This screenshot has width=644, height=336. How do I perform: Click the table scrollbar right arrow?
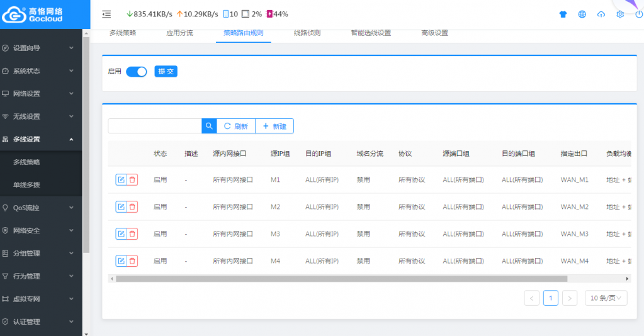[x=627, y=279]
